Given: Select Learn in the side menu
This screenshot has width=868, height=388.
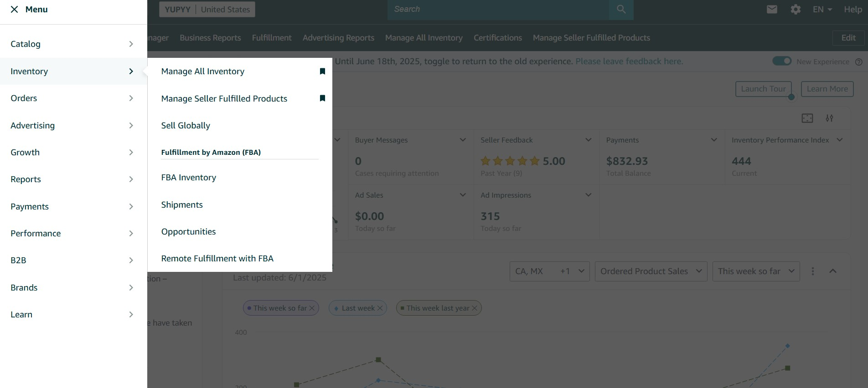Looking at the screenshot, I should 73,314.
